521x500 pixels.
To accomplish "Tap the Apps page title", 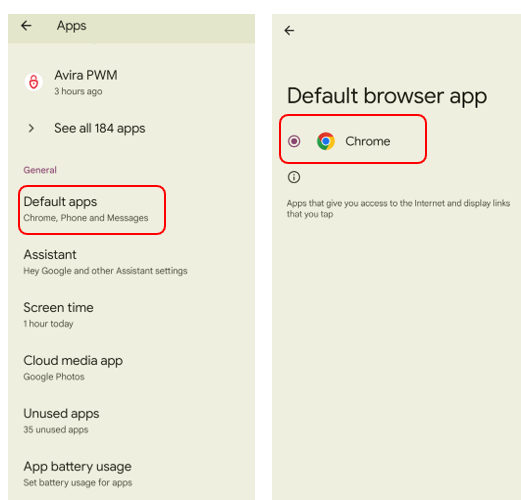I will (71, 26).
